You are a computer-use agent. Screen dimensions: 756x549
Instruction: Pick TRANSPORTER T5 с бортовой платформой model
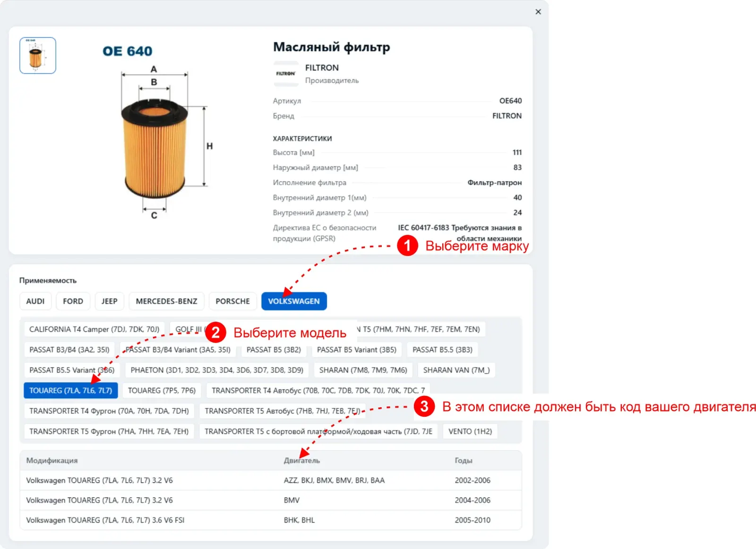tap(318, 431)
